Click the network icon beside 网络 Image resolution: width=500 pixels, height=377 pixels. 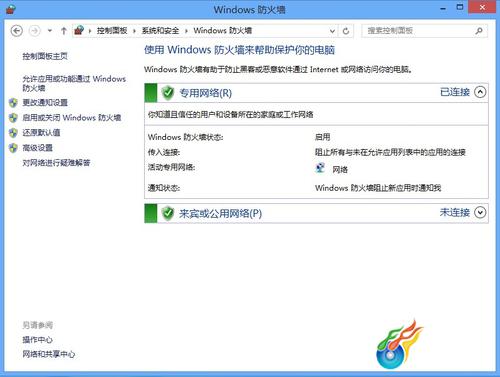click(320, 168)
